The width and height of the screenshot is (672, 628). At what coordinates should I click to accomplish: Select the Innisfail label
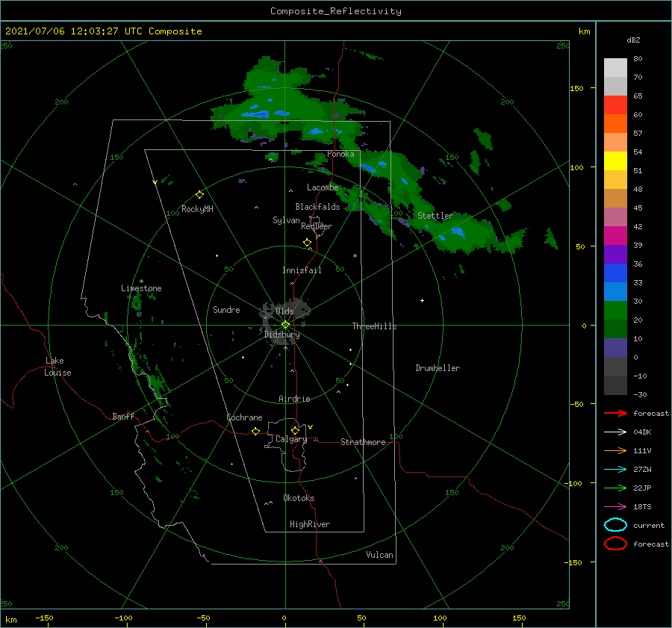(302, 270)
